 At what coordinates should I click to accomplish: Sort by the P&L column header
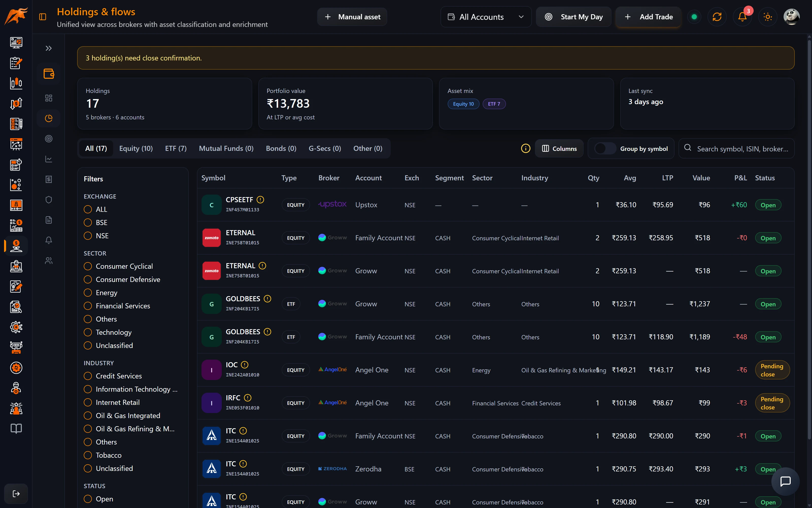[740, 178]
